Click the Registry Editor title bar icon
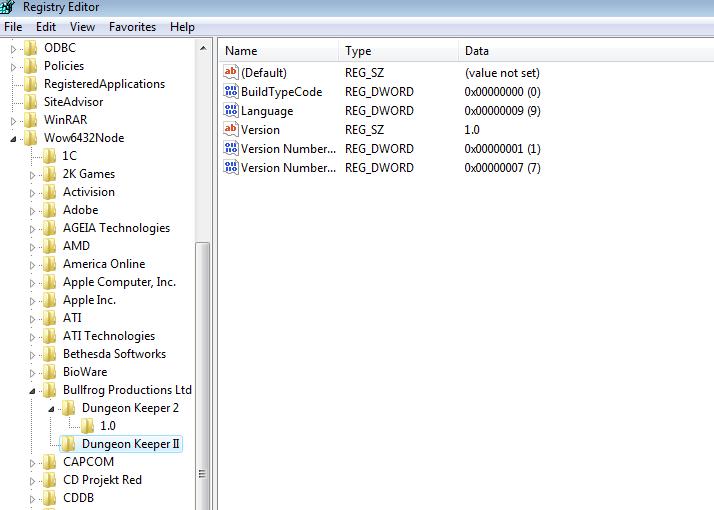The width and height of the screenshot is (714, 510). [8, 7]
